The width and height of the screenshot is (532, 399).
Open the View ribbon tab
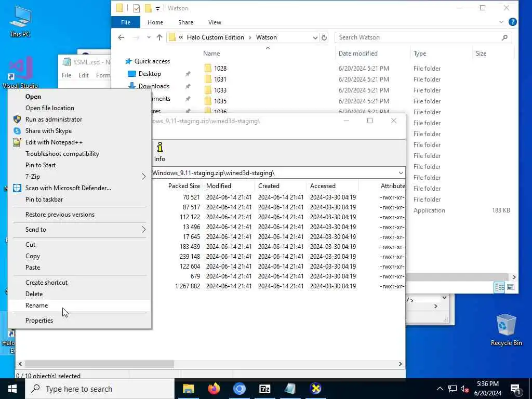point(215,22)
